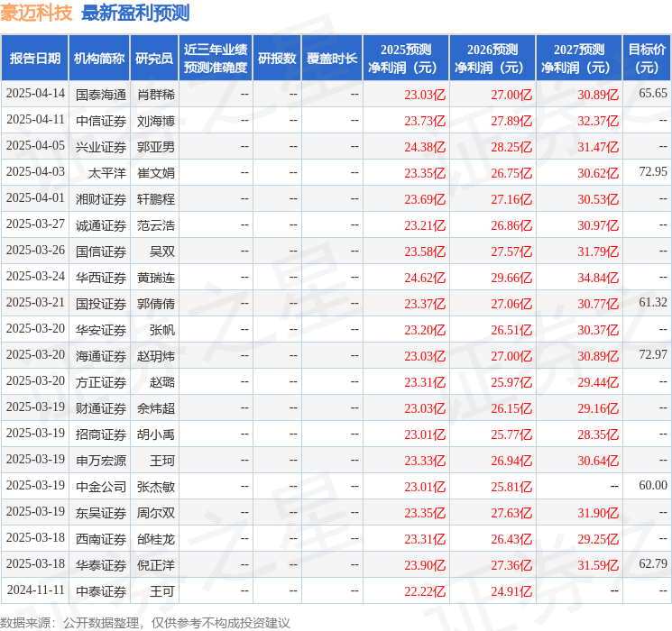Select the 申万宏源 institution cell

(x=101, y=461)
